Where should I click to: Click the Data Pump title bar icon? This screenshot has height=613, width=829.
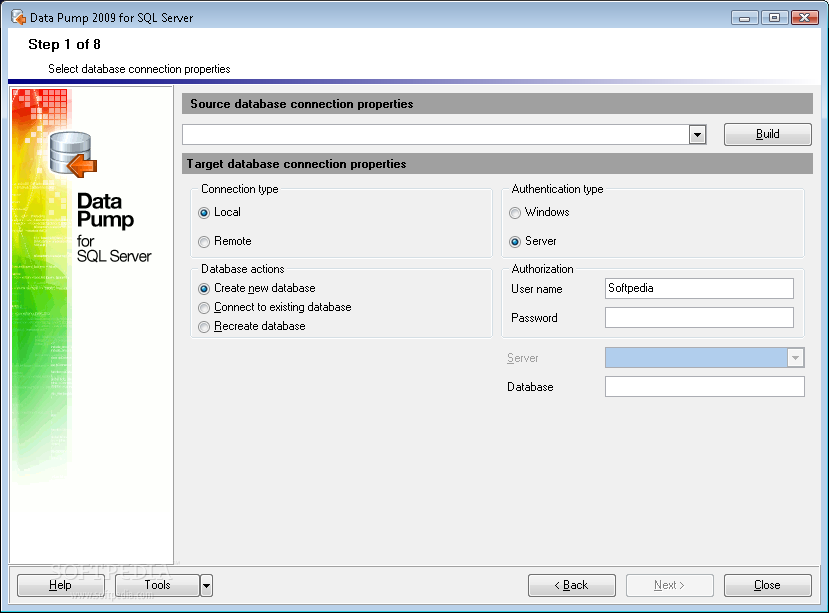[x=19, y=17]
